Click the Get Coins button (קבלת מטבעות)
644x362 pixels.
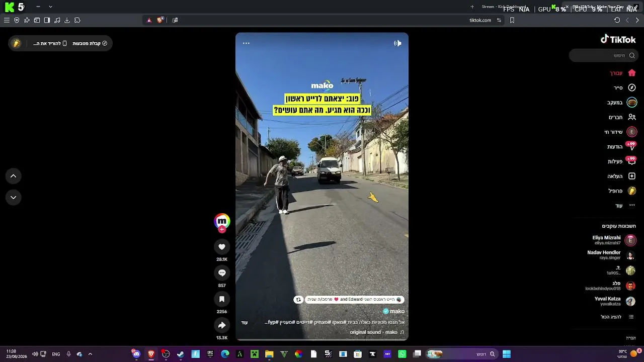90,43
